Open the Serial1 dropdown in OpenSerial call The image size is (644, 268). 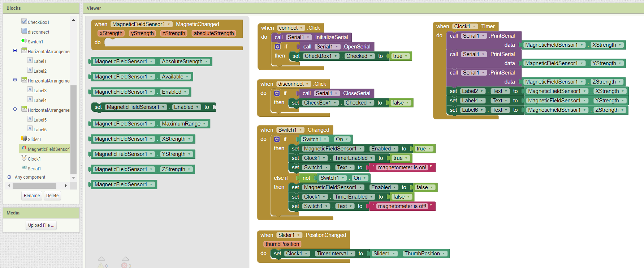click(x=328, y=47)
